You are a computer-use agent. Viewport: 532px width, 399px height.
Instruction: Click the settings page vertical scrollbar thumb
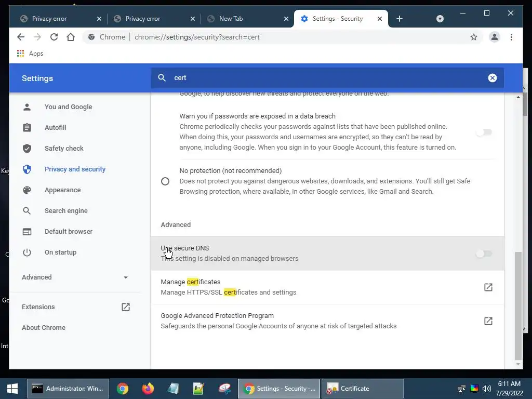[518, 305]
